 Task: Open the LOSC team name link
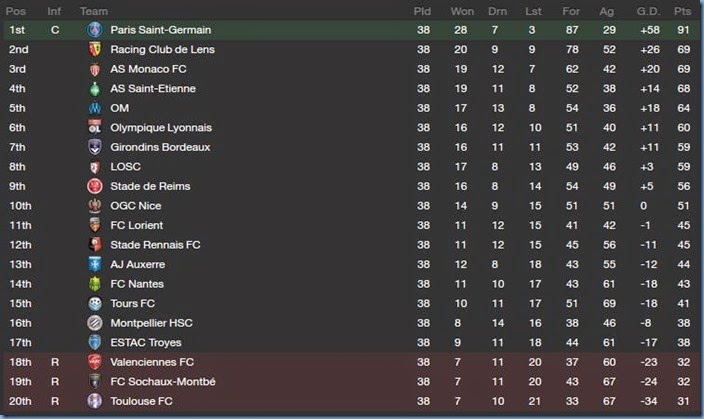(x=127, y=167)
